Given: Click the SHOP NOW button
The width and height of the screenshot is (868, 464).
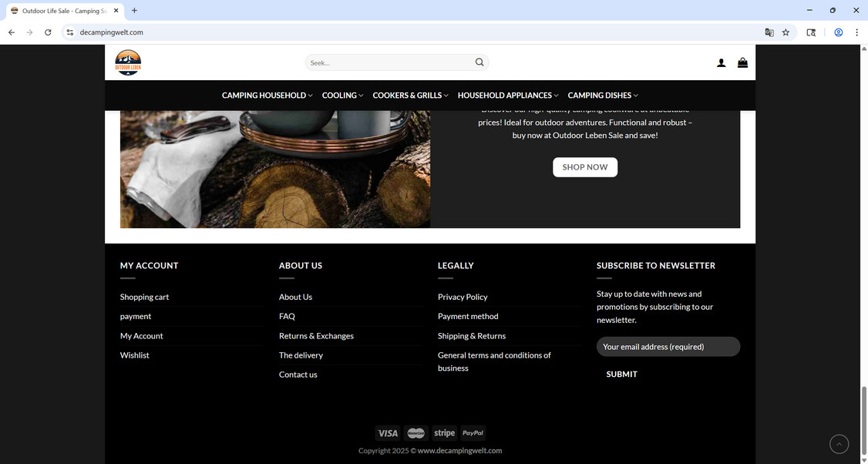Looking at the screenshot, I should pos(585,166).
